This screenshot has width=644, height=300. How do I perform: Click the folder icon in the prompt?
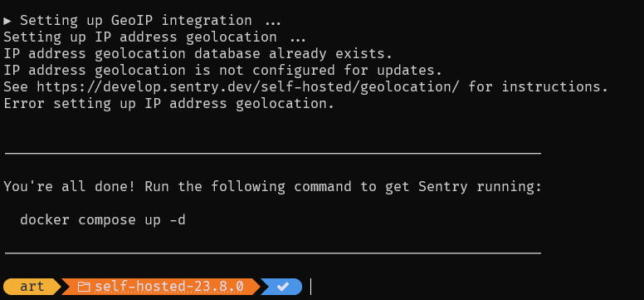click(83, 287)
